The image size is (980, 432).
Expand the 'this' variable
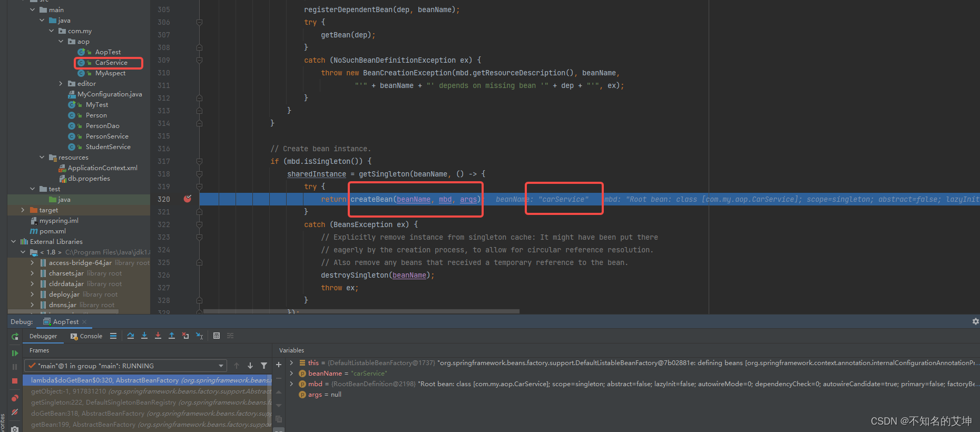291,363
